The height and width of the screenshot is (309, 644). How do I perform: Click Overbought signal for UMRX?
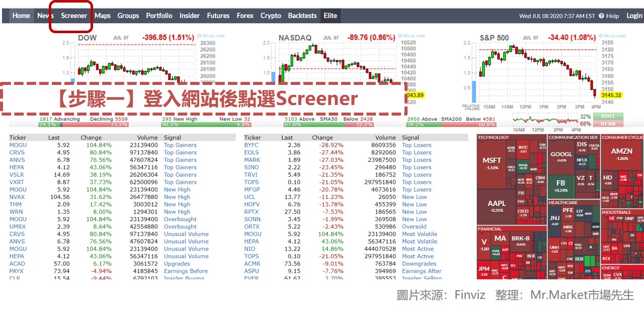(x=180, y=227)
